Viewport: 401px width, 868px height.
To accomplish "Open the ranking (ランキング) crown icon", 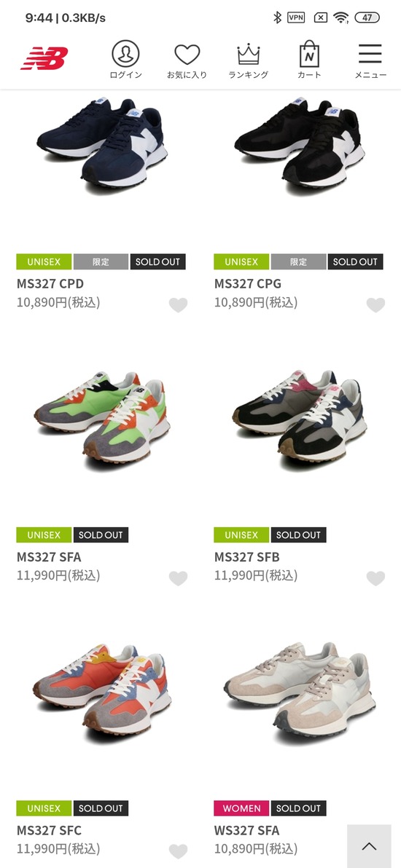I will point(249,60).
